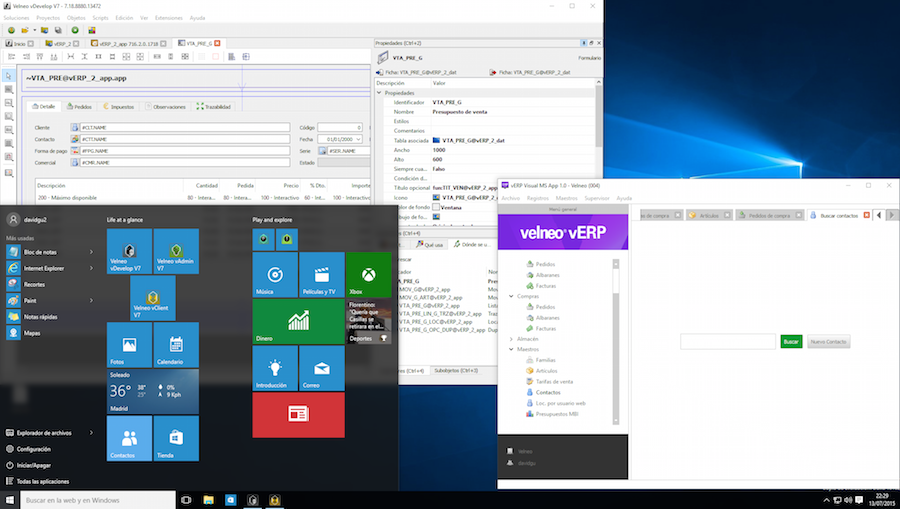Expand the Almacén tree node in vERP

click(x=511, y=339)
